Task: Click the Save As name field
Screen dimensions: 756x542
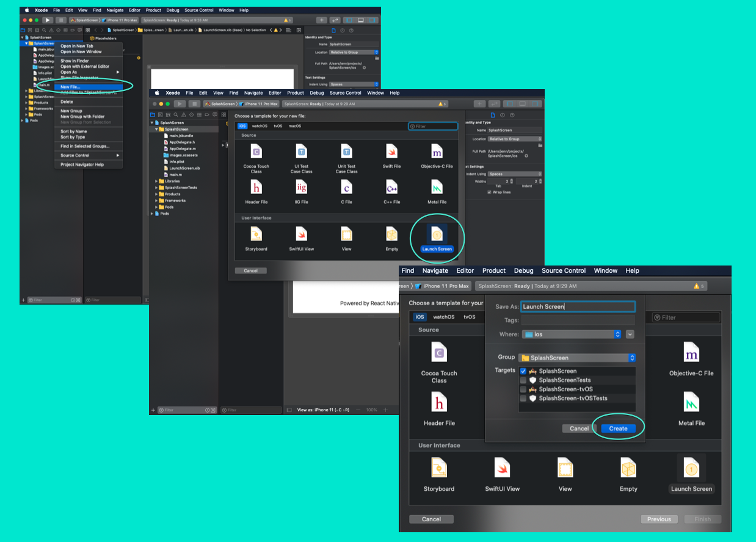Action: 578,307
